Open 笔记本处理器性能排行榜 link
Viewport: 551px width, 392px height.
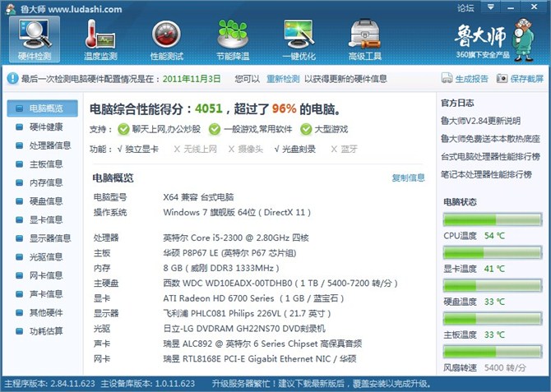(486, 174)
